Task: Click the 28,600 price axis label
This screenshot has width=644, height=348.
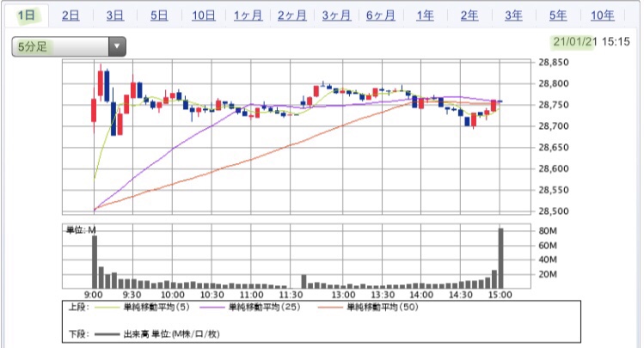Action: point(554,168)
